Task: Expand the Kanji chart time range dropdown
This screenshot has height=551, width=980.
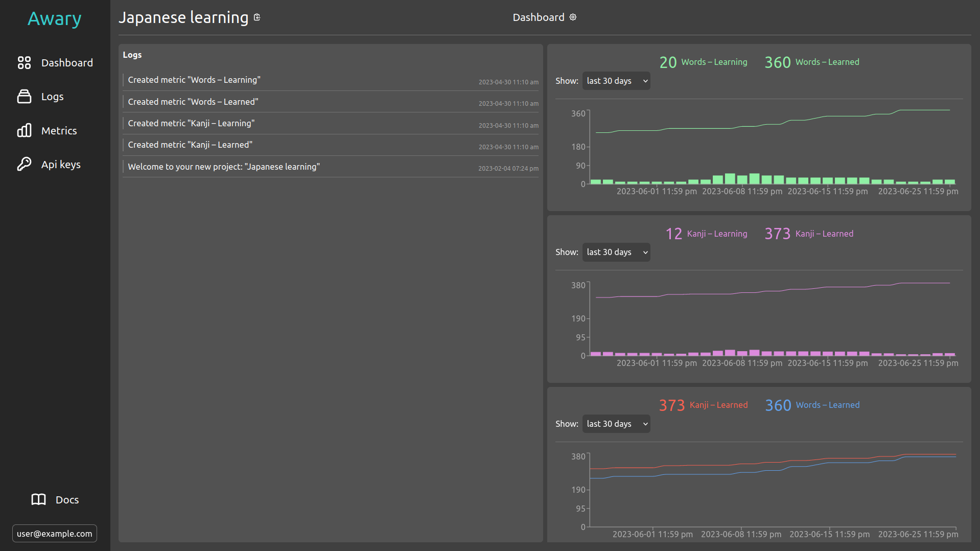Action: coord(616,252)
